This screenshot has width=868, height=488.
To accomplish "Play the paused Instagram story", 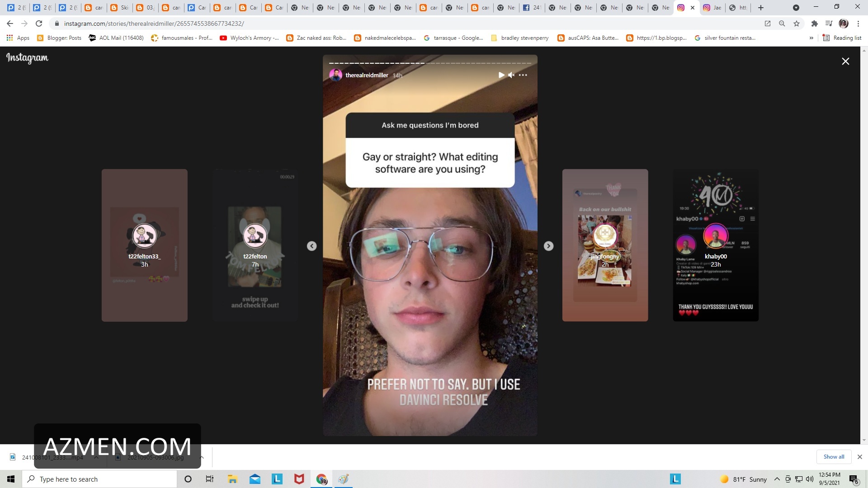I will click(x=501, y=75).
